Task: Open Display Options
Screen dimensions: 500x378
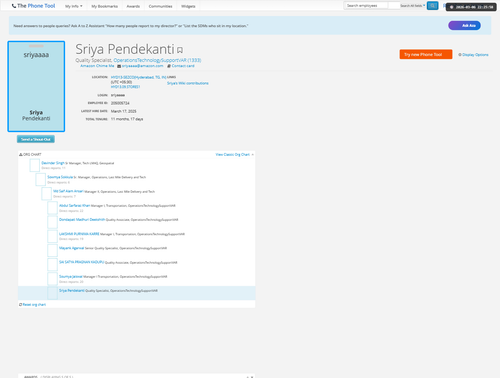Action: coord(473,54)
